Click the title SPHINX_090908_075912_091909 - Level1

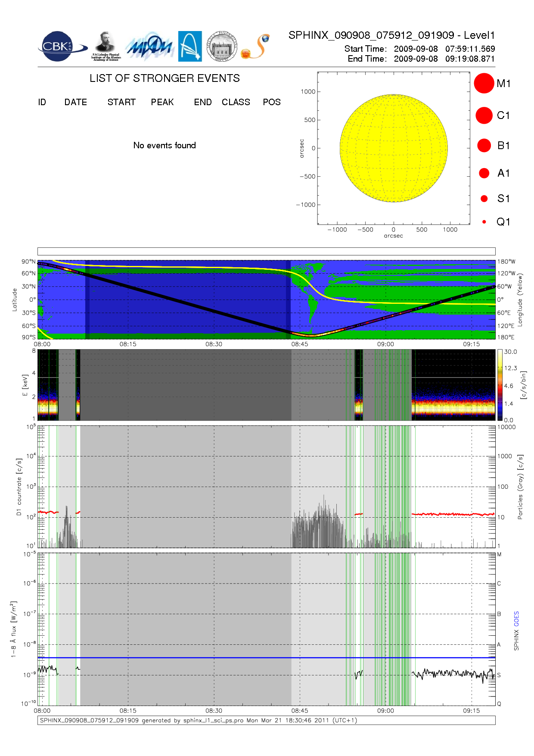click(x=392, y=35)
